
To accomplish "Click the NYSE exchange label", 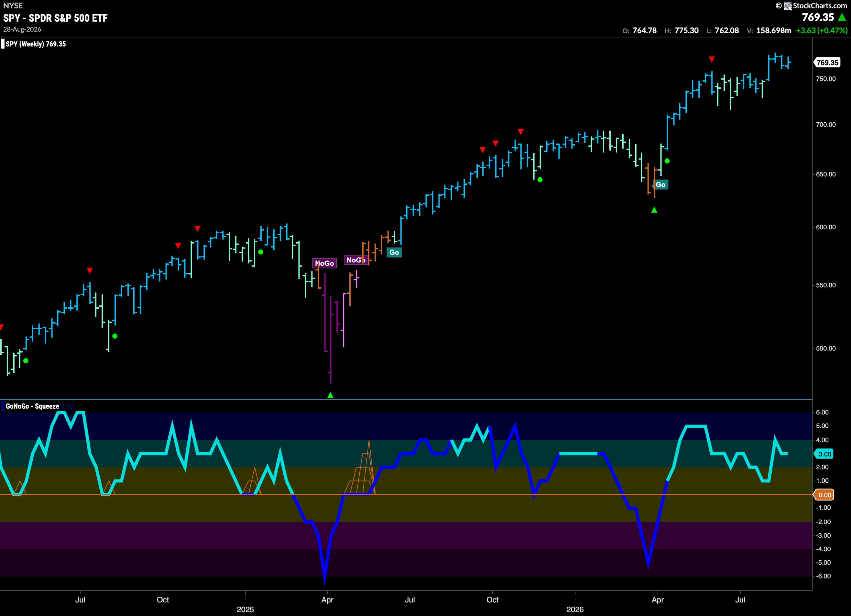I will click(13, 6).
